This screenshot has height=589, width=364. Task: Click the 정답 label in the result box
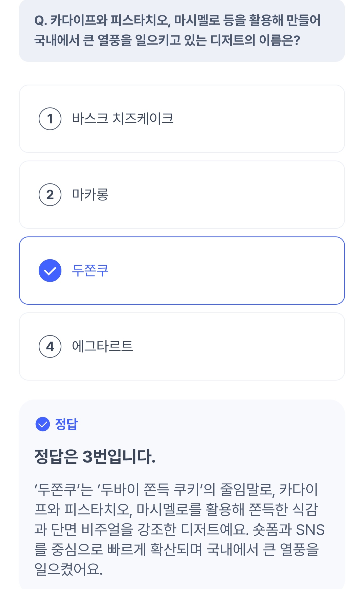coord(66,424)
